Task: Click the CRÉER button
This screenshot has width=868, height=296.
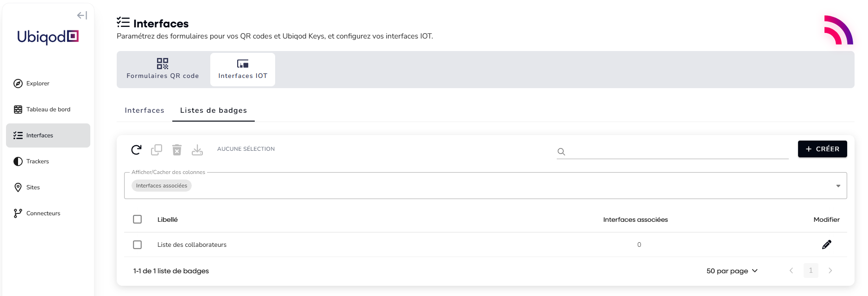Action: [x=822, y=149]
